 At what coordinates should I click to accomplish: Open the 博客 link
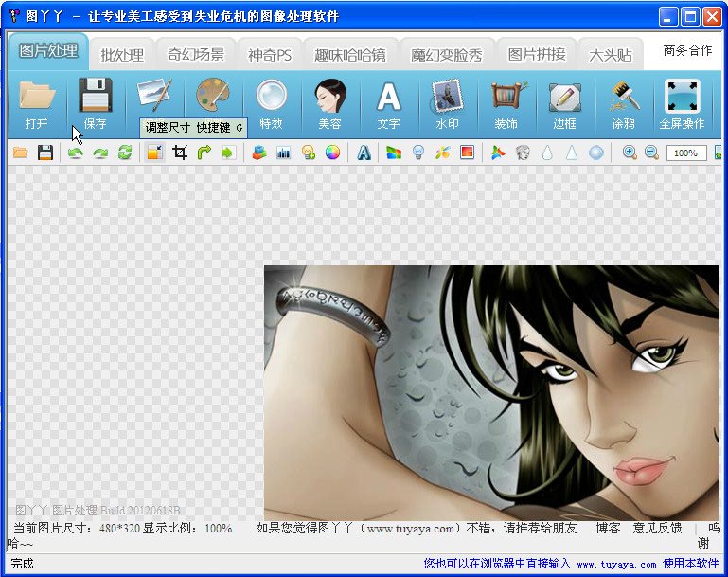608,529
